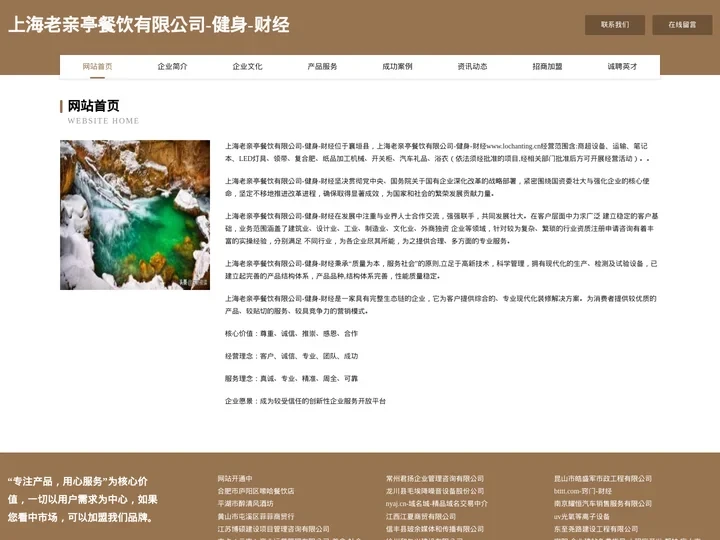Open the 资讯动态 navigation item
This screenshot has width=720, height=540.
coord(472,67)
